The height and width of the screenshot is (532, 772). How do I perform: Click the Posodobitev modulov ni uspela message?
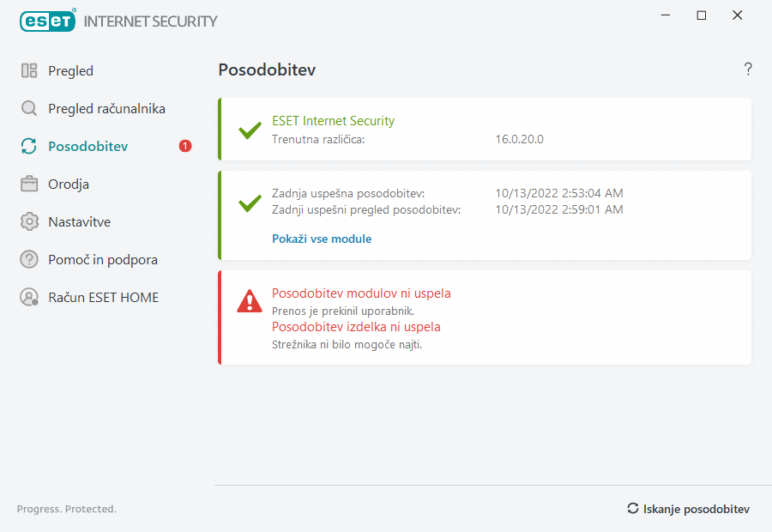click(361, 293)
